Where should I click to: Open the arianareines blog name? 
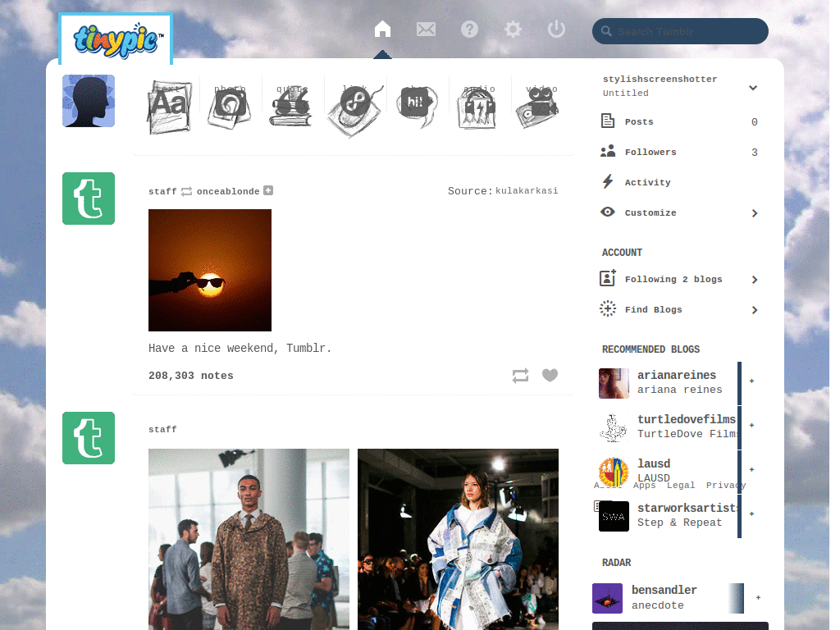pyautogui.click(x=677, y=375)
